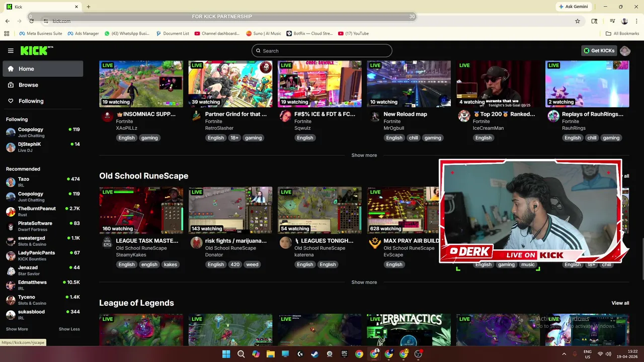
Task: Click IceCreamMan's streamer avatar icon
Action: coord(464,116)
